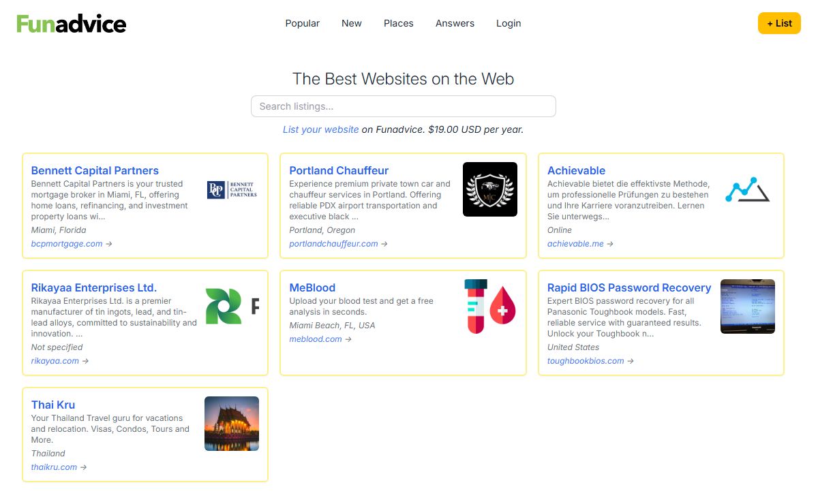This screenshot has height=504, width=818.
Task: Open the MeBlood listing title
Action: pyautogui.click(x=312, y=287)
